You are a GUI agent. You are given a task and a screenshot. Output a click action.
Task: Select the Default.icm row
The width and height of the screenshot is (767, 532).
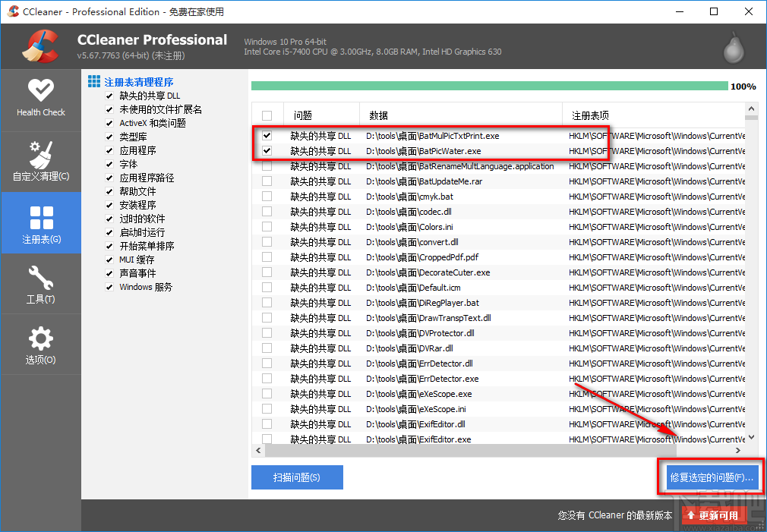pos(498,288)
